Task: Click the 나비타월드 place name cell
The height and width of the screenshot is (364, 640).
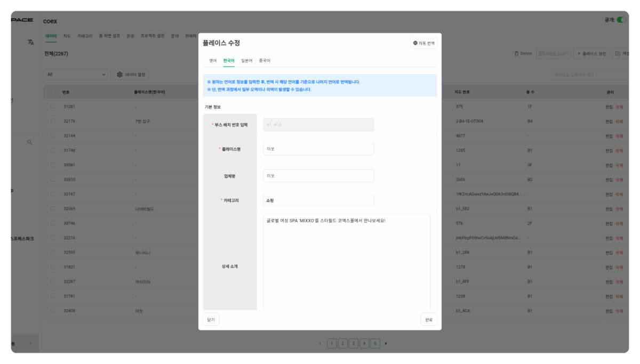Action: click(145, 209)
